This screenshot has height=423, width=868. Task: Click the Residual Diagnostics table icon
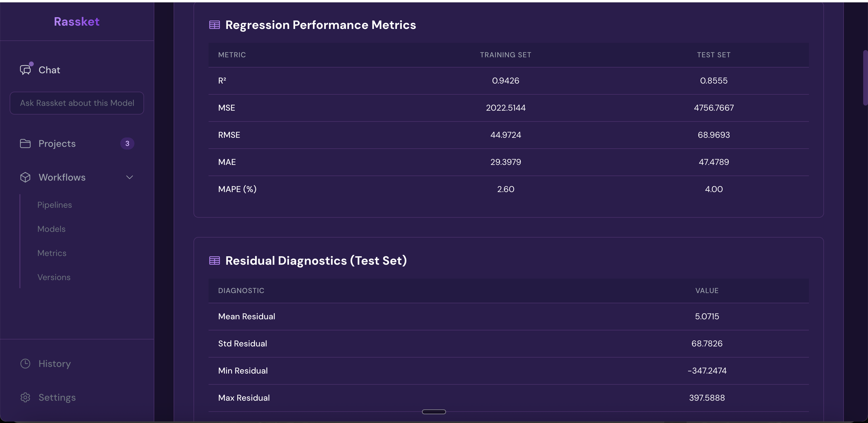click(x=214, y=260)
